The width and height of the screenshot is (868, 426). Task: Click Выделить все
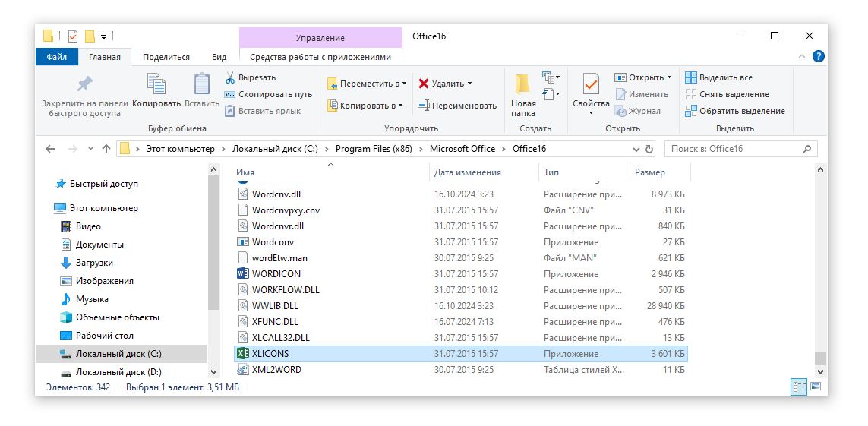click(718, 78)
